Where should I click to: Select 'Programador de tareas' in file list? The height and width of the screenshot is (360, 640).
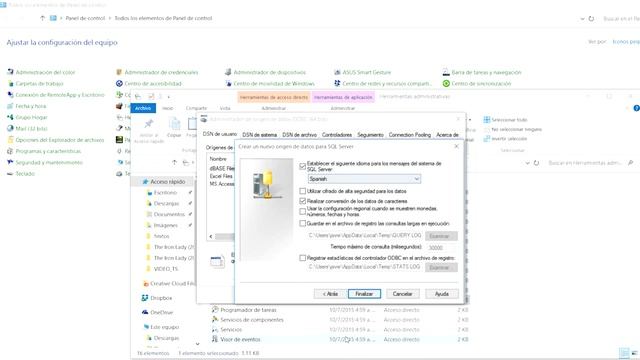pyautogui.click(x=248, y=310)
